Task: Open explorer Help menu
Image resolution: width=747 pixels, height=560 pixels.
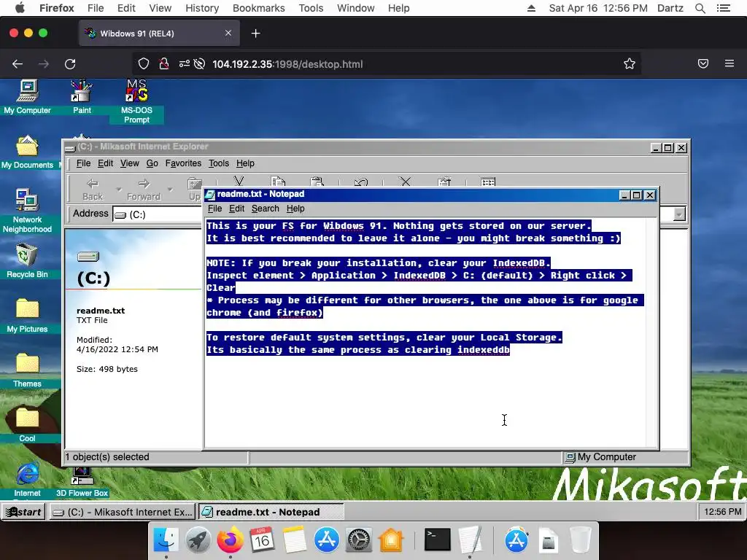Action: coord(245,163)
